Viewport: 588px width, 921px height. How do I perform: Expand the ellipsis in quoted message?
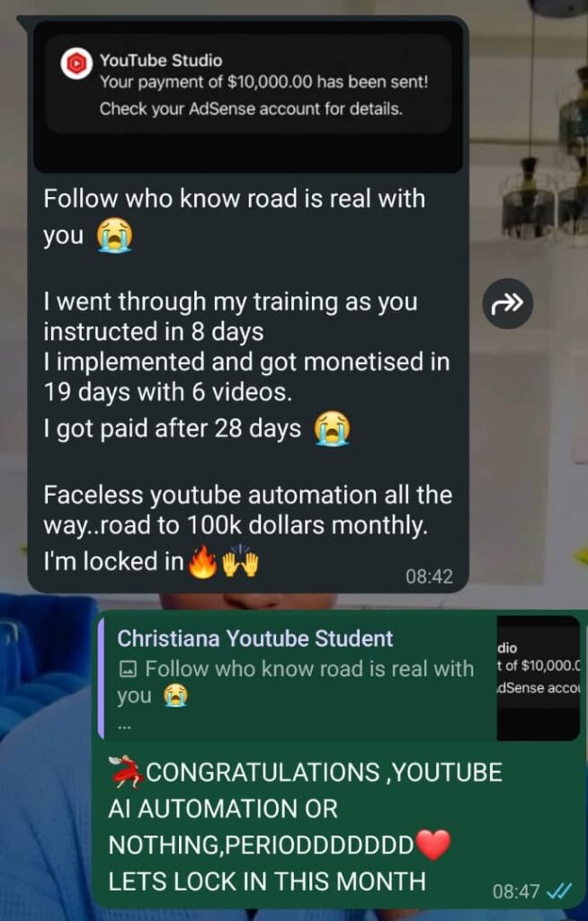click(124, 727)
